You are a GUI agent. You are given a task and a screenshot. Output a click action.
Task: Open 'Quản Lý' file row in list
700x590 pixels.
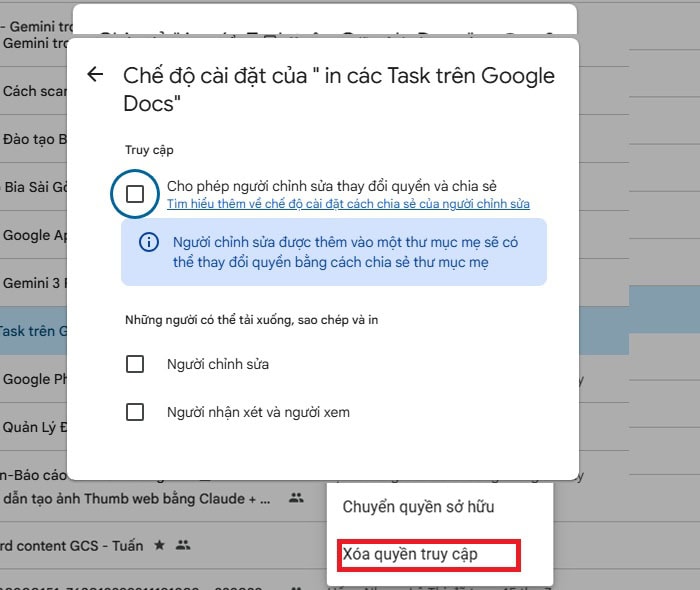[x=34, y=427]
